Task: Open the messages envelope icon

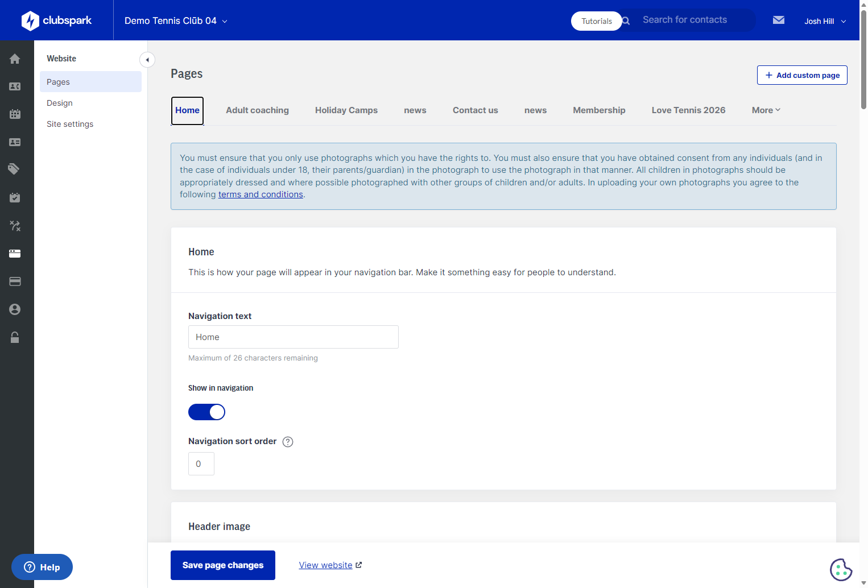Action: click(x=779, y=20)
